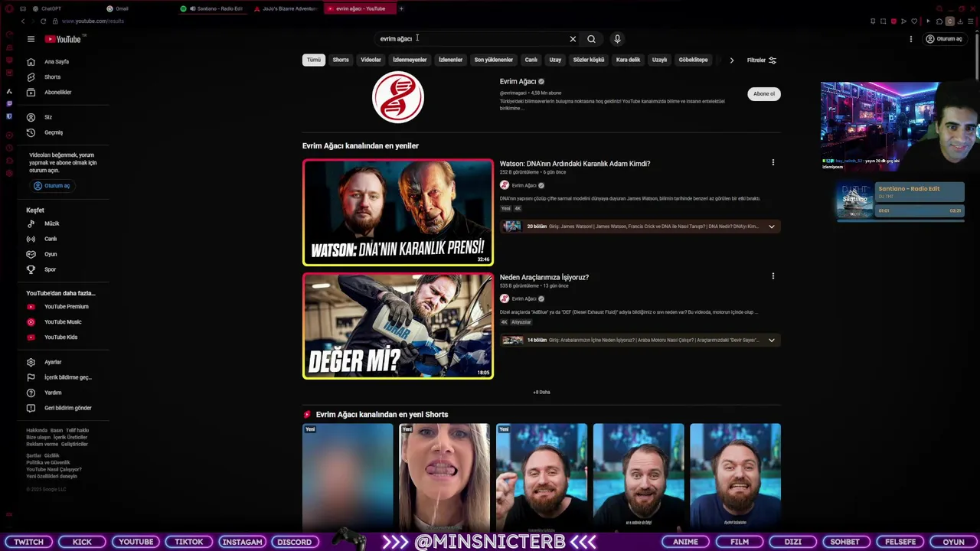Select the Shorts filter chip
Viewport: 980px width, 551px height.
click(x=341, y=60)
